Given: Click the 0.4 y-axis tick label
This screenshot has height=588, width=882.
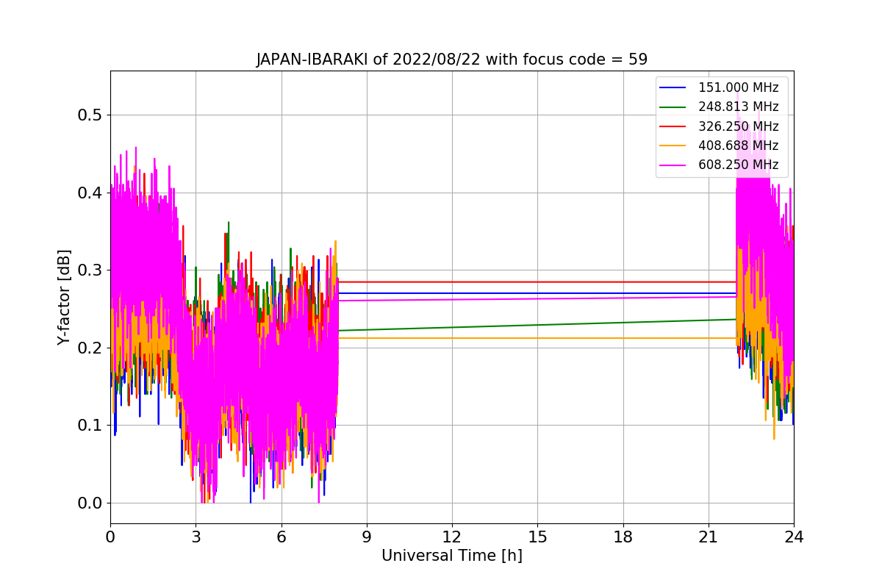Looking at the screenshot, I should point(90,193).
